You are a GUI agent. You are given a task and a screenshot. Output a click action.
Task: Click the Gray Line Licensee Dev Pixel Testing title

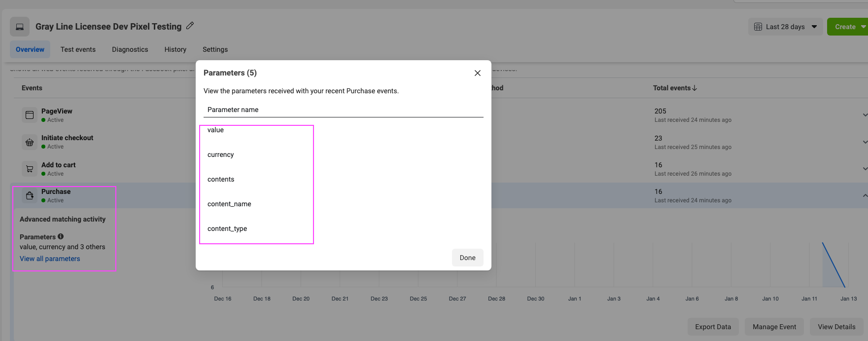(x=108, y=27)
